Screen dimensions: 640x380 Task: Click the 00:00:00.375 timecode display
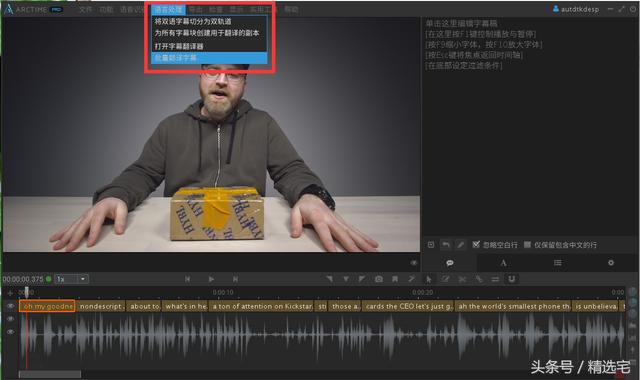(x=23, y=279)
